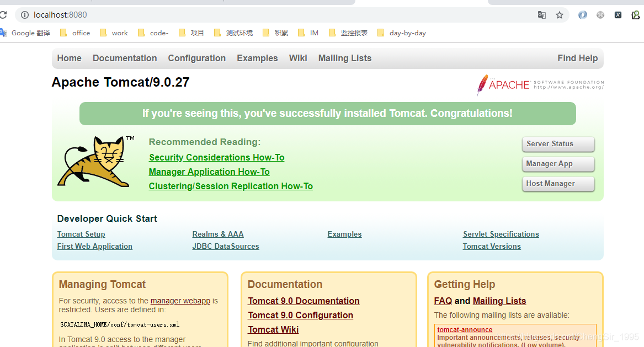Click the Apache Tomcat/9.0.27 heading
Image resolution: width=644 pixels, height=347 pixels.
point(120,82)
